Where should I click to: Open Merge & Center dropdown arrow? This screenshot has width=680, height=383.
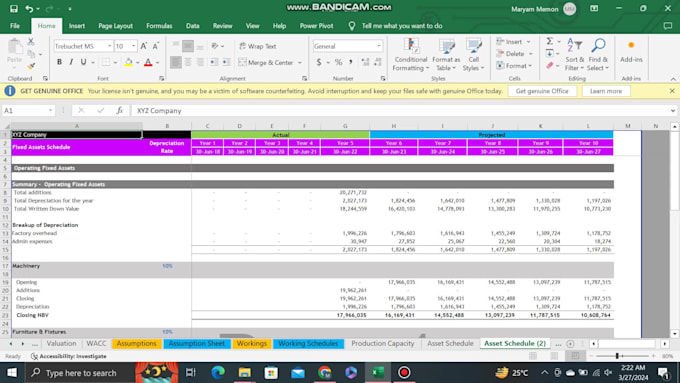click(300, 62)
